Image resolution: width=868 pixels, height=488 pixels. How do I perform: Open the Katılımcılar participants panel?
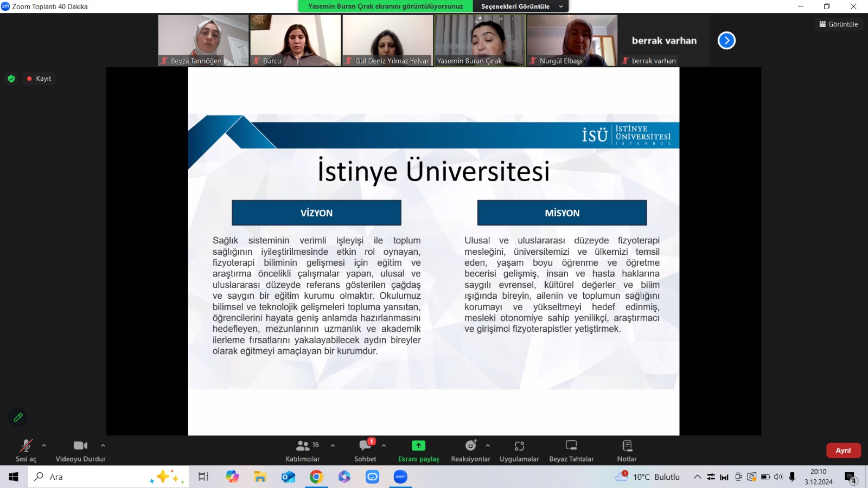303,451
